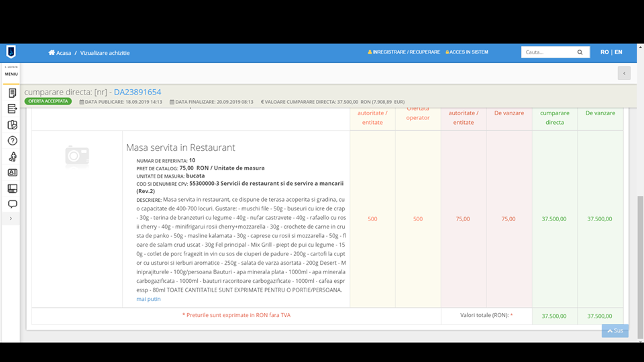
Task: Click the speech bubble sidebar icon
Action: click(x=12, y=204)
